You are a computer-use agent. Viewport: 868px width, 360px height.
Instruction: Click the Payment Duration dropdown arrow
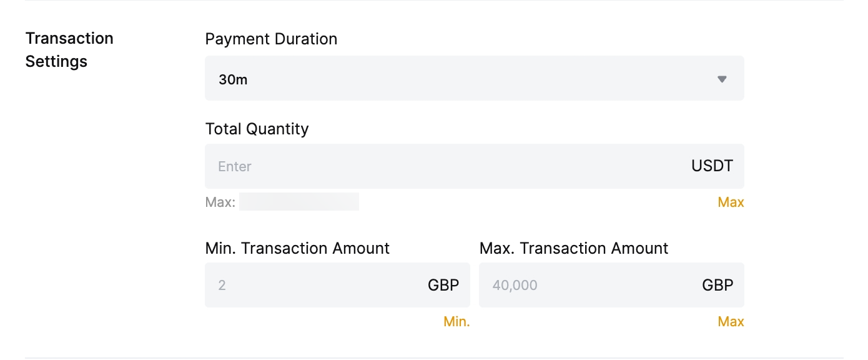pyautogui.click(x=722, y=79)
